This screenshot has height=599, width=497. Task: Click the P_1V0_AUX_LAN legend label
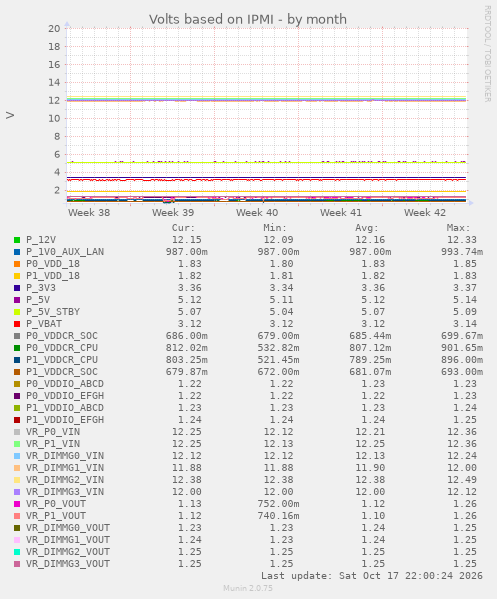click(65, 252)
